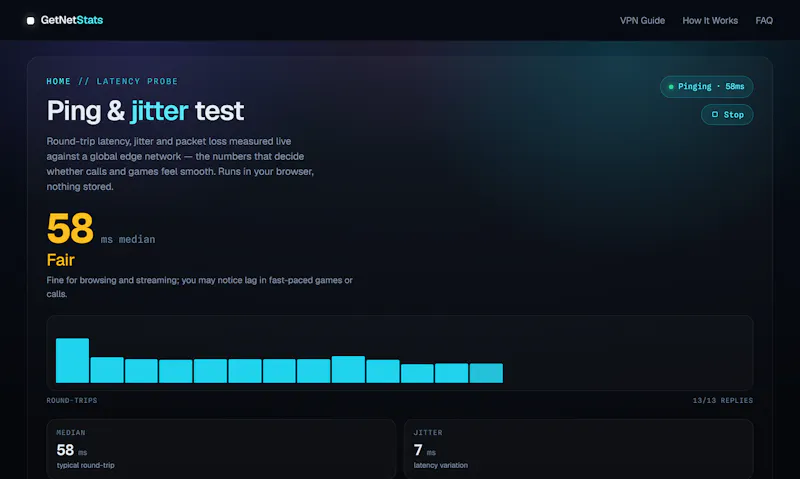The height and width of the screenshot is (479, 800).
Task: Click the jitter value 7 ms
Action: (424, 450)
